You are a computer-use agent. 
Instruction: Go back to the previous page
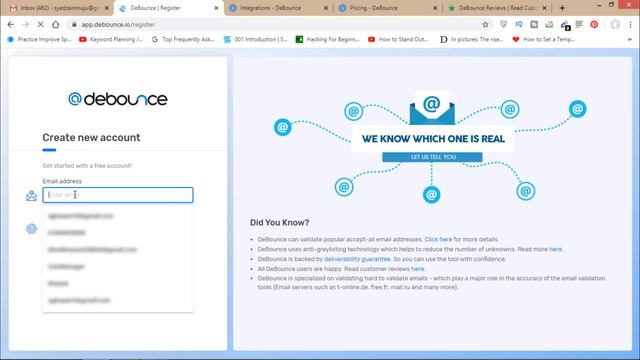point(11,24)
